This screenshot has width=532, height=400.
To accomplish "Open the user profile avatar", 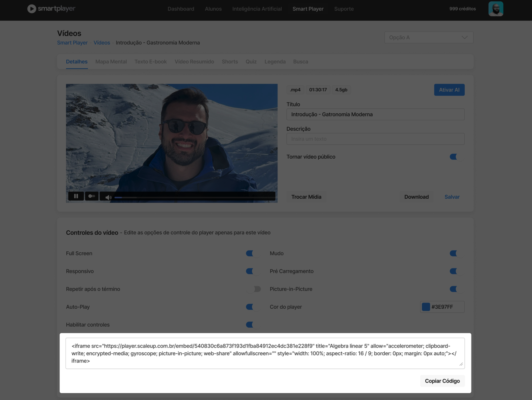I will click(x=495, y=9).
